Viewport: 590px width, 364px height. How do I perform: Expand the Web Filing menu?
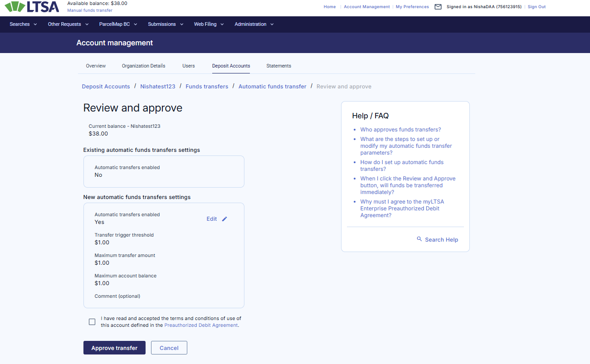tap(209, 24)
